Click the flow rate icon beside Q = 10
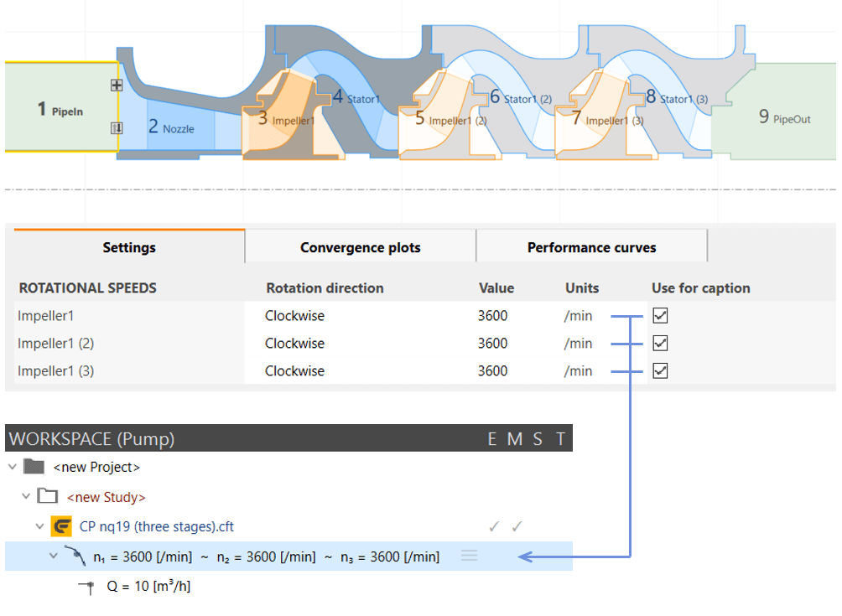The image size is (842, 616). coord(86,587)
